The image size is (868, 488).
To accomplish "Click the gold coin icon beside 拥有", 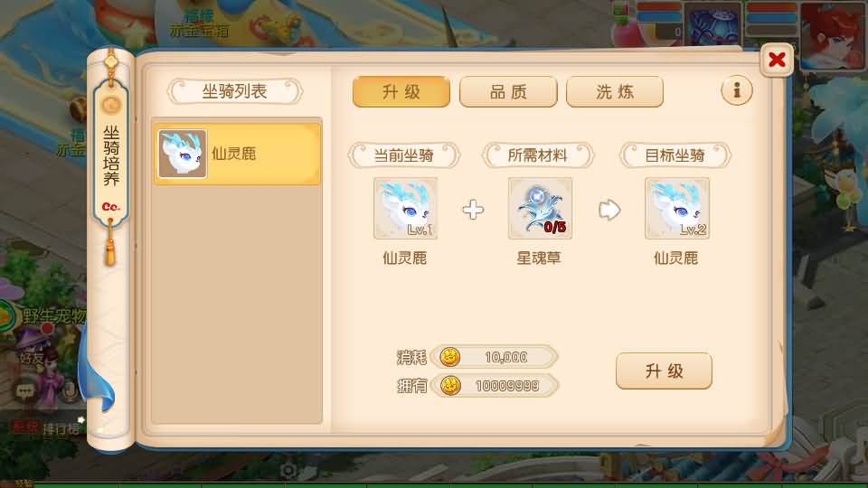I will [449, 386].
